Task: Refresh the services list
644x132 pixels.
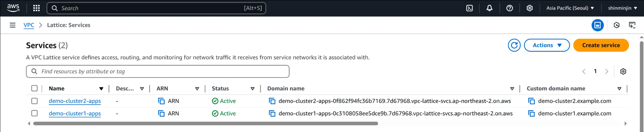Action: (514, 45)
